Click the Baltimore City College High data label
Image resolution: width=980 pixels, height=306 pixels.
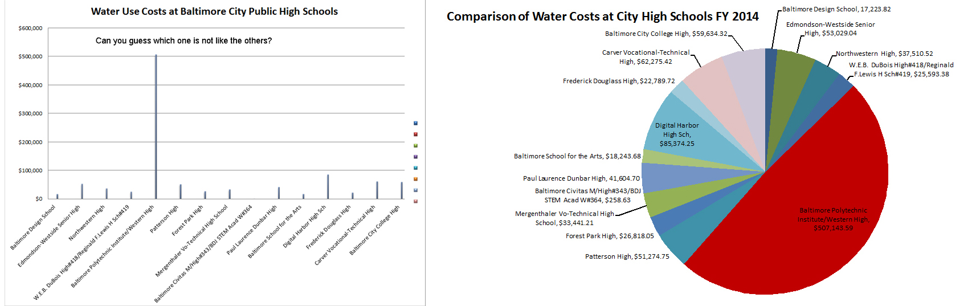pyautogui.click(x=665, y=34)
